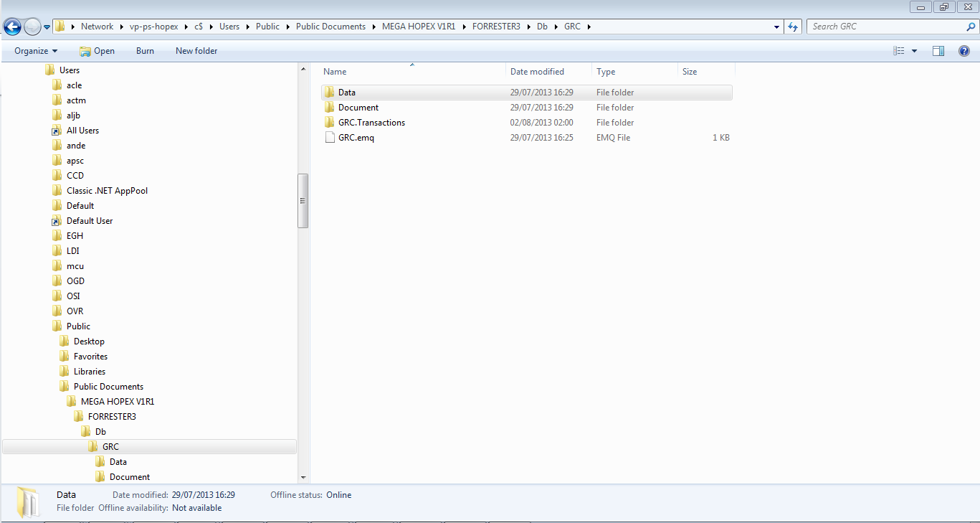The width and height of the screenshot is (980, 523).
Task: Select Classic .NET AppPool in tree
Action: click(107, 191)
